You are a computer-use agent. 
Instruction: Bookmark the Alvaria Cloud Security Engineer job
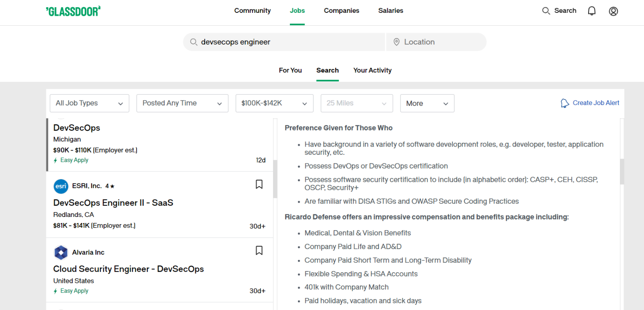point(259,250)
